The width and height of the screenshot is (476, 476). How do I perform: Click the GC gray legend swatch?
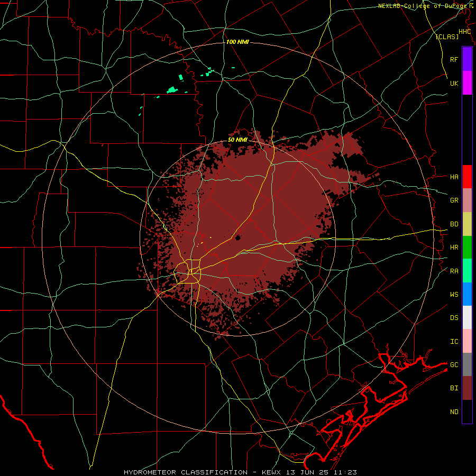(467, 364)
